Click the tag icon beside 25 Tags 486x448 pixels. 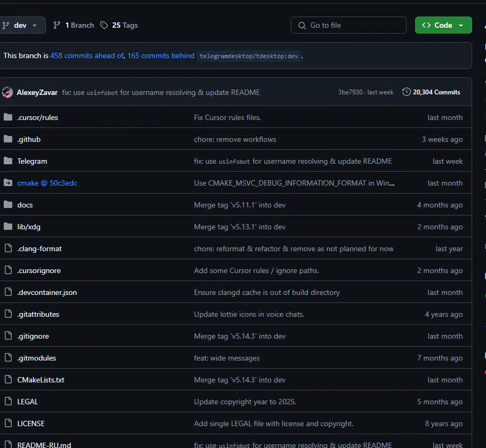pyautogui.click(x=104, y=25)
